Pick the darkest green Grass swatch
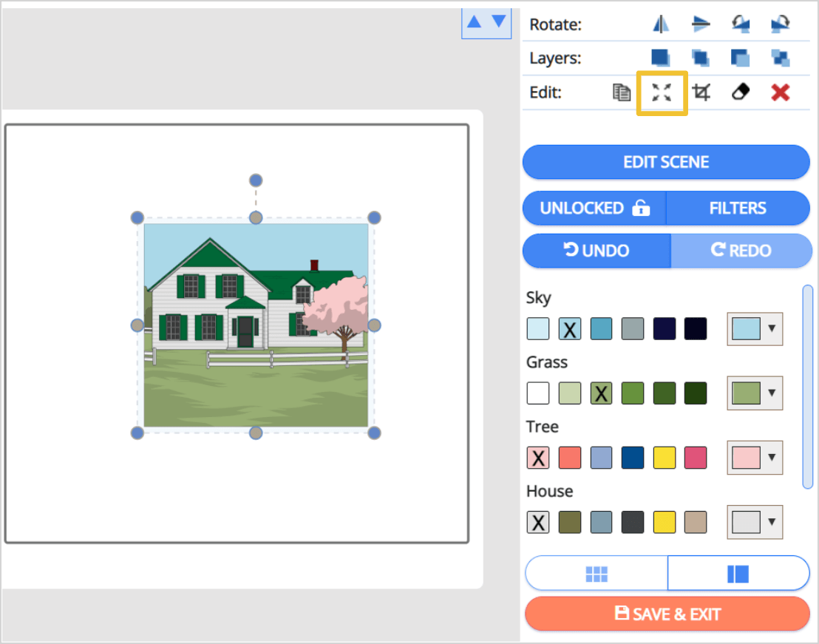 696,393
